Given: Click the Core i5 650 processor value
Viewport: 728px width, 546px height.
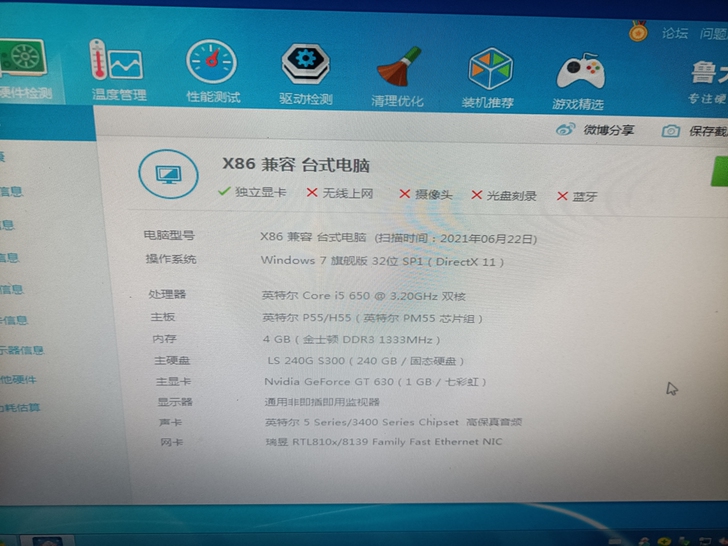Looking at the screenshot, I should click(364, 296).
